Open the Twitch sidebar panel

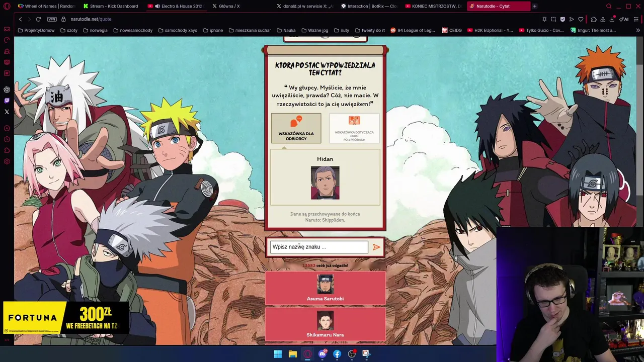7,101
